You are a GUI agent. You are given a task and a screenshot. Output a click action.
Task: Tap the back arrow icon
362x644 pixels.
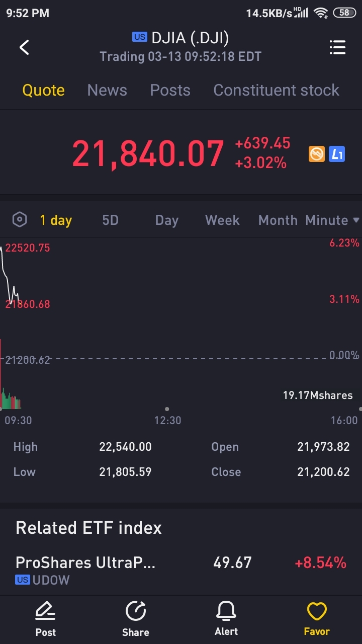24,47
